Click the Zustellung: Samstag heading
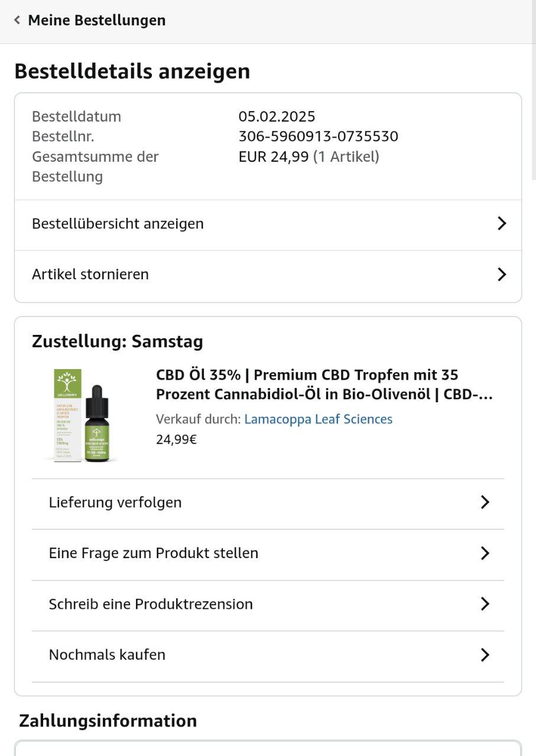This screenshot has width=536, height=756. (x=118, y=341)
